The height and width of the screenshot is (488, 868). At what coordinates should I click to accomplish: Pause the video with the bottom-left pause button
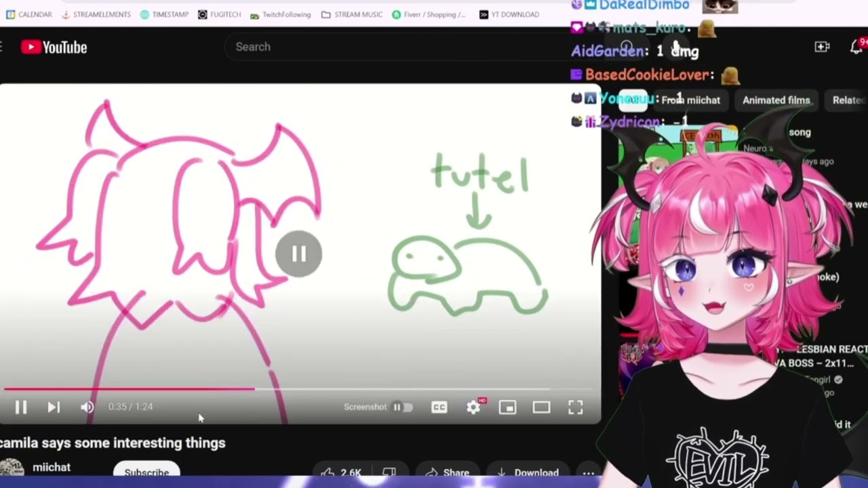coord(20,407)
